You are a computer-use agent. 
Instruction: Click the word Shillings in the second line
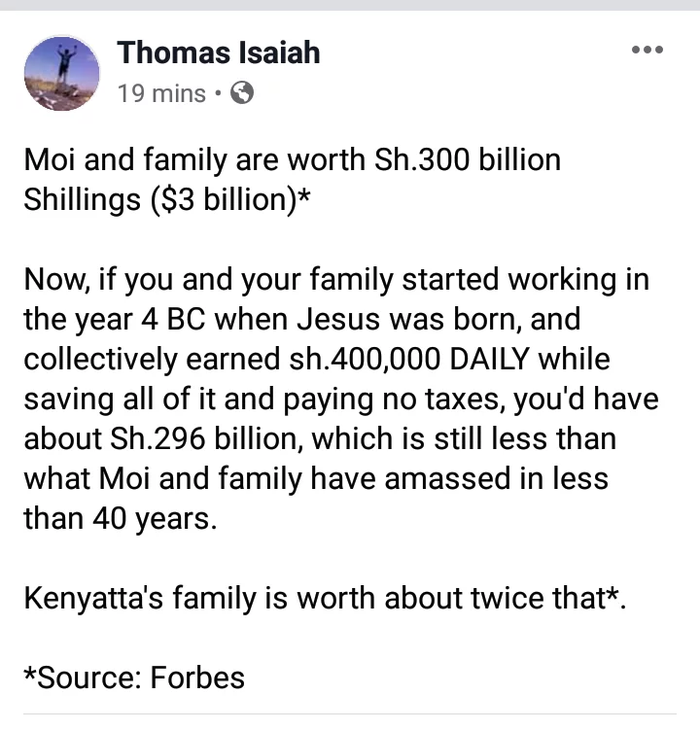pyautogui.click(x=82, y=199)
